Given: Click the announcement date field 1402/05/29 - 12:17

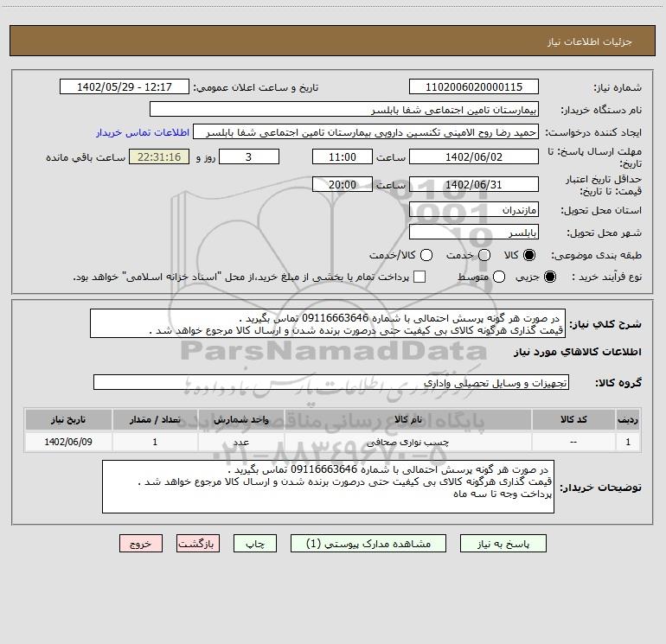Looking at the screenshot, I should coord(125,87).
